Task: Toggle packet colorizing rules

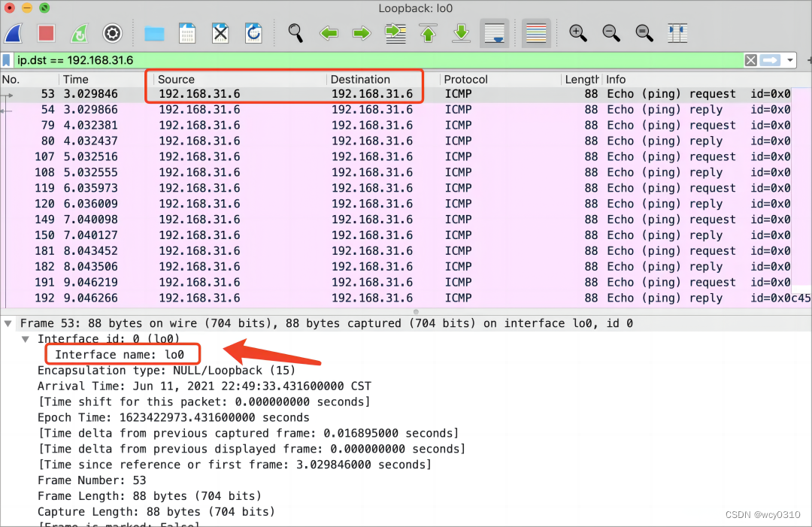Action: click(x=536, y=34)
